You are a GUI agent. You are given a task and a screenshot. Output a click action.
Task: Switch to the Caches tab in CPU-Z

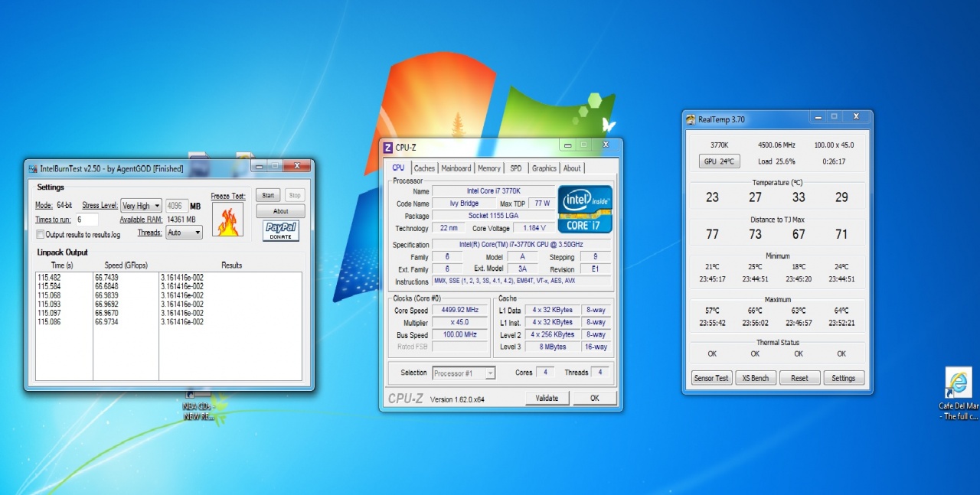[x=424, y=168]
